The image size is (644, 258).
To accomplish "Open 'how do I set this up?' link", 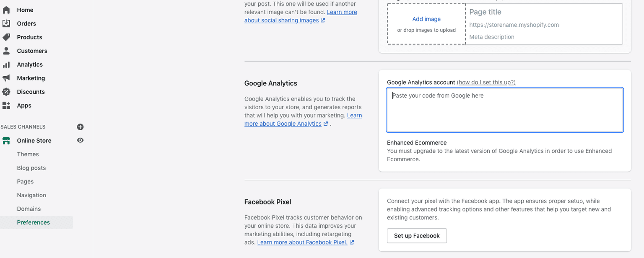I will pyautogui.click(x=486, y=83).
